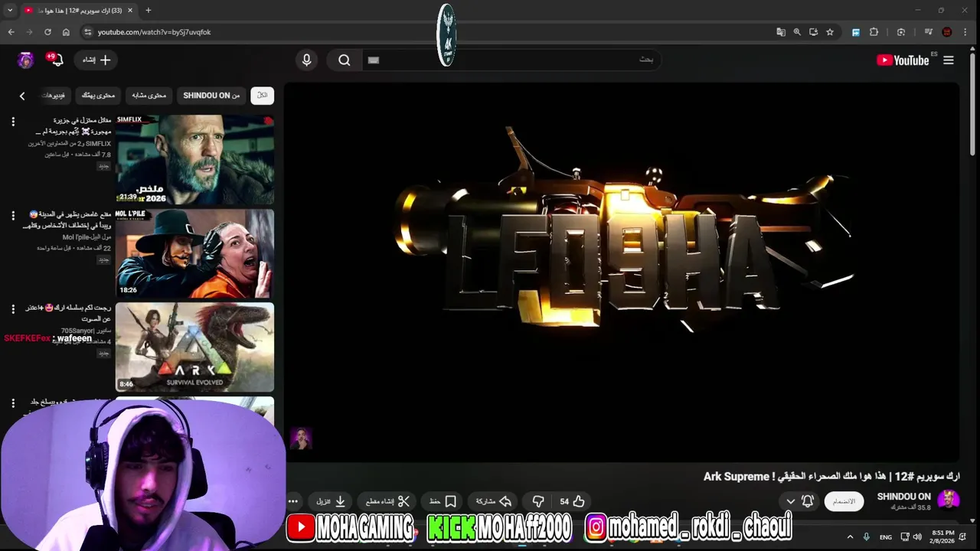Open the ENG language indicator

pyautogui.click(x=886, y=537)
